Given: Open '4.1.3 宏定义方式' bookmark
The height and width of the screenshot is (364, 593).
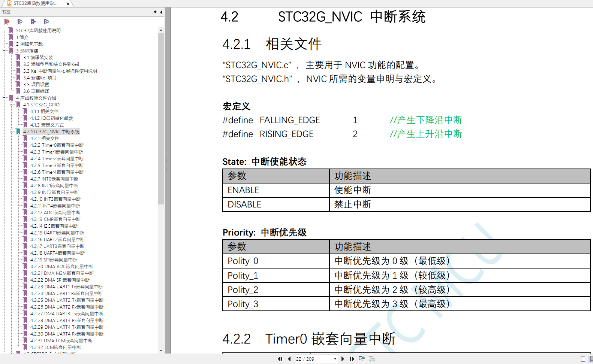Looking at the screenshot, I should pos(47,125).
